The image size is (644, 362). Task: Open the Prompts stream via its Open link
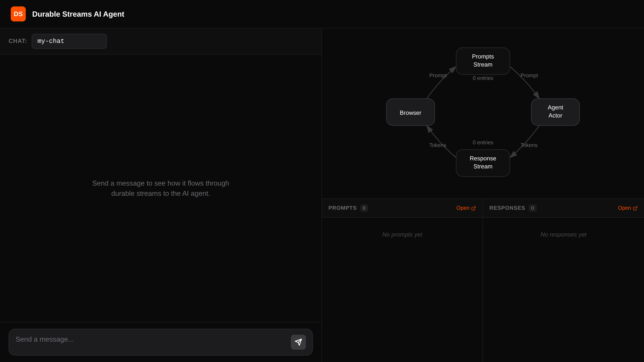(463, 208)
